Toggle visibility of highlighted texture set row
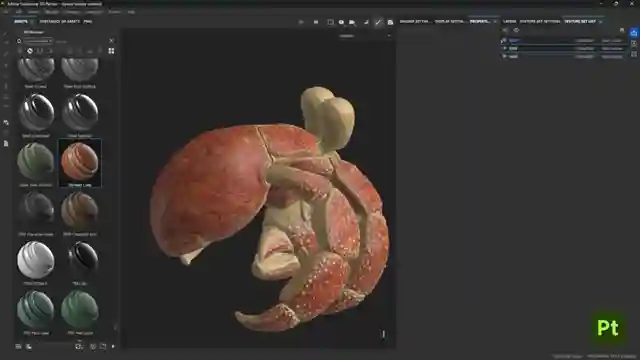Screen dimensions: 640x360 [x=504, y=40]
